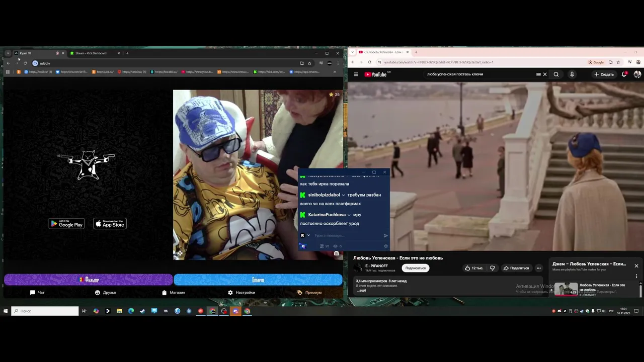Start voice search with microphone icon
The image size is (644, 362).
coord(572,74)
